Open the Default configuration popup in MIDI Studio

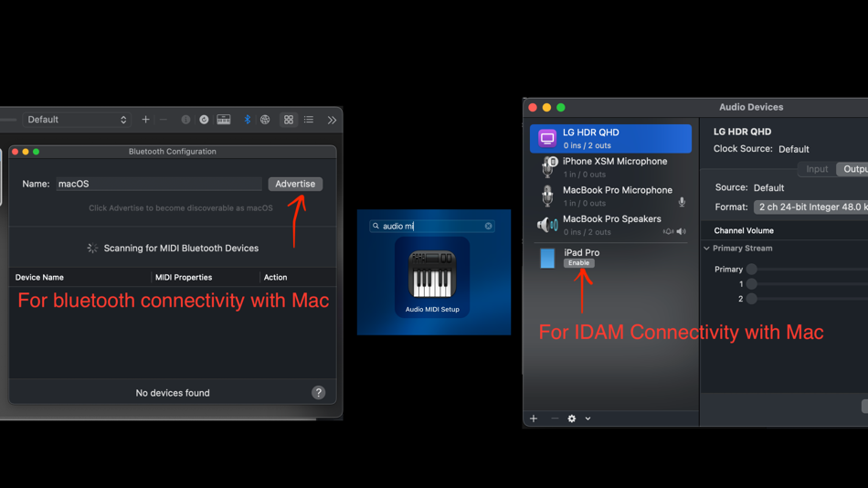77,120
